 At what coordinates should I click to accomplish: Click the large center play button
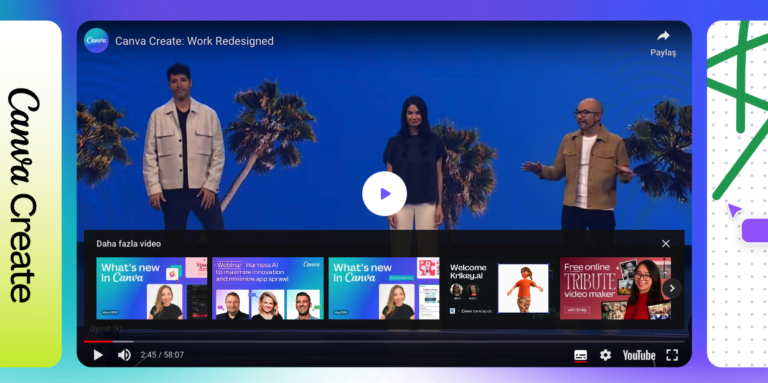point(384,194)
